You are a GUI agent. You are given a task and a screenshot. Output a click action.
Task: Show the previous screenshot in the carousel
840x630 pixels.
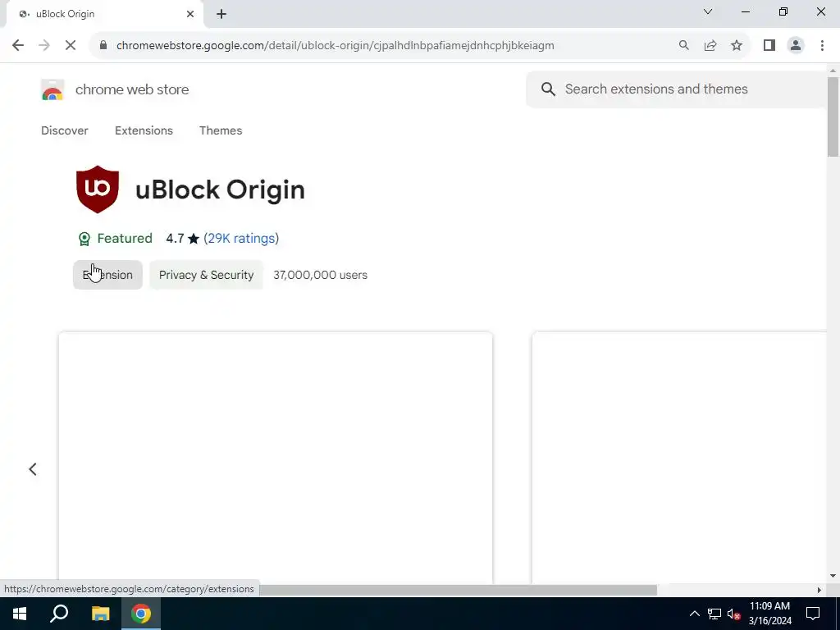pyautogui.click(x=33, y=469)
